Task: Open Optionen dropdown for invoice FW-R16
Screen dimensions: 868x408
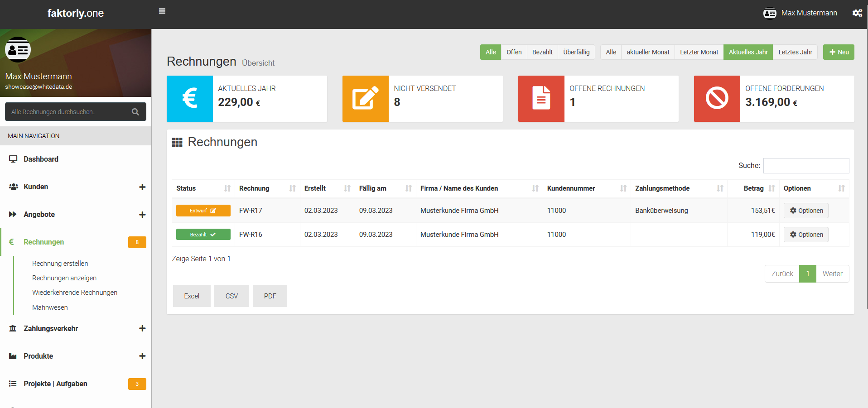Action: point(806,235)
